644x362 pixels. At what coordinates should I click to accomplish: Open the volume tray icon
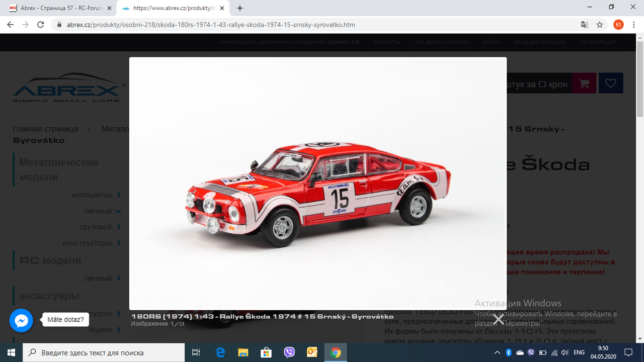point(566,352)
